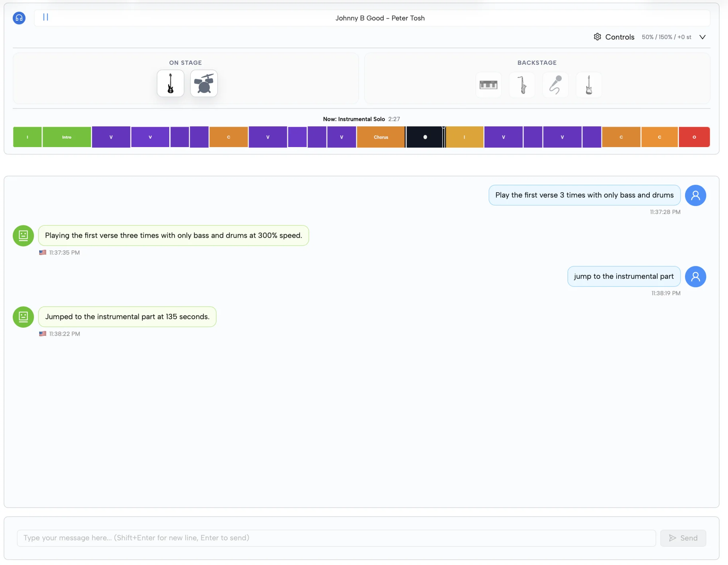Click bot avatar beside 'Jumped to the instrumental' reply
This screenshot has width=728, height=565.
pos(23,317)
